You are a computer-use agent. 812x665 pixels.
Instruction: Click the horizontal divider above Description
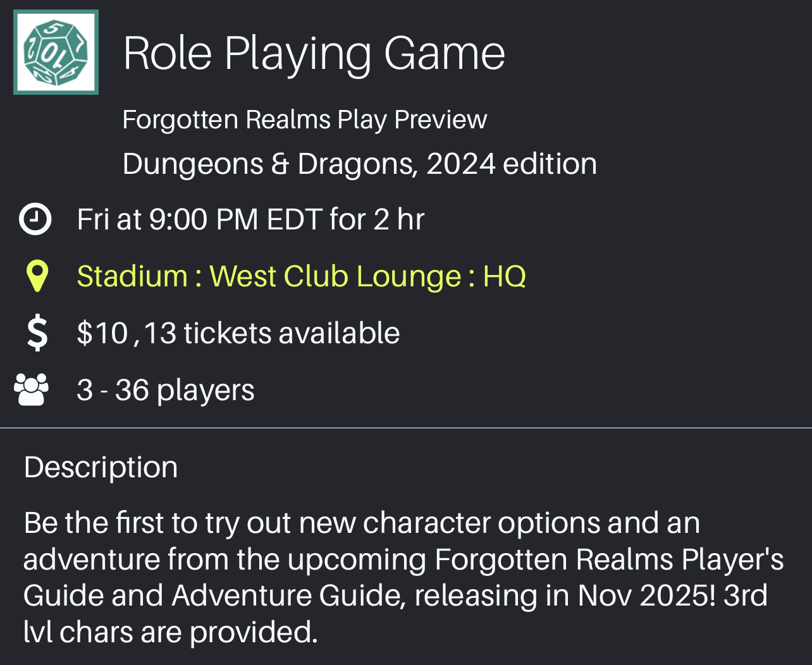(406, 428)
